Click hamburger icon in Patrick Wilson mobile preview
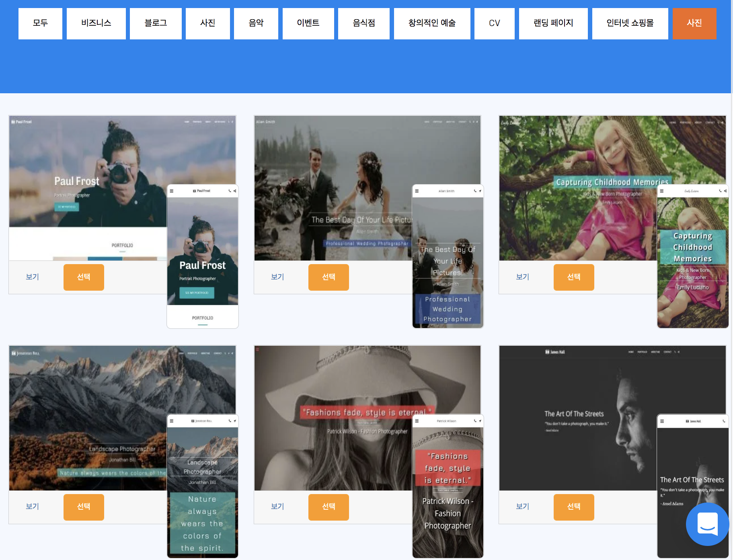The height and width of the screenshot is (560, 733). (417, 421)
